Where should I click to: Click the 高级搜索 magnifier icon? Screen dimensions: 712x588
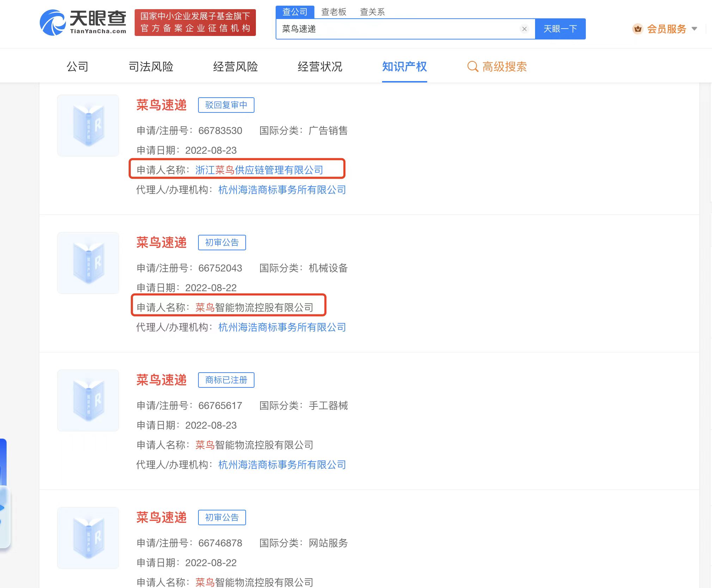point(473,67)
